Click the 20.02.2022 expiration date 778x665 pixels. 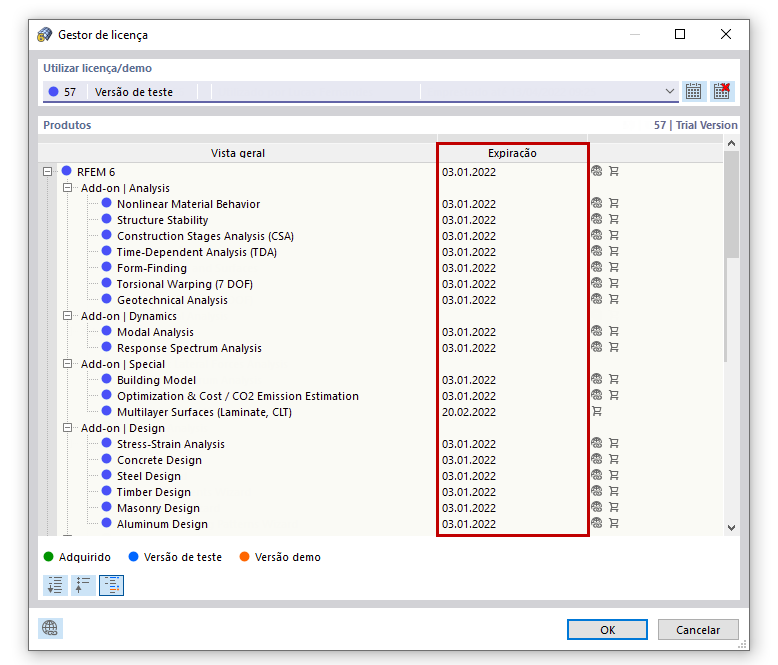pos(469,412)
